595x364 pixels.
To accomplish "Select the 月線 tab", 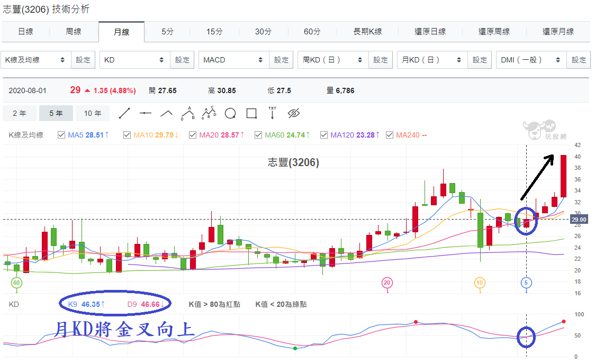I will tap(121, 32).
